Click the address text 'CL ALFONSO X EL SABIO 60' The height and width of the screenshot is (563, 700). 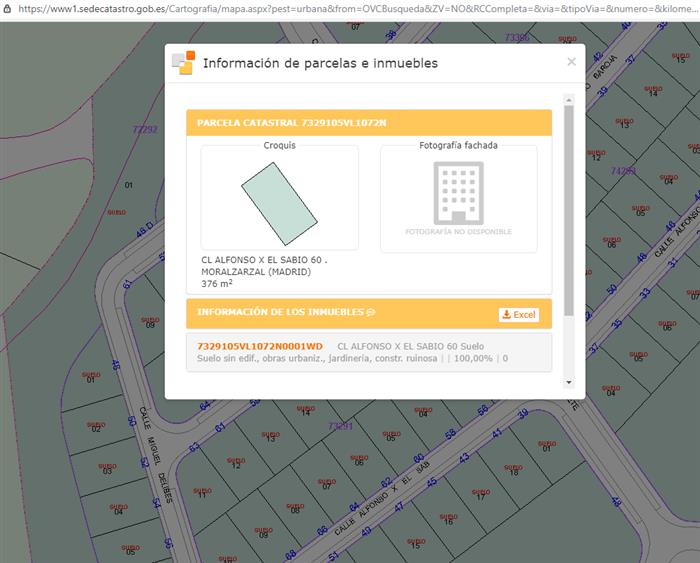click(264, 260)
